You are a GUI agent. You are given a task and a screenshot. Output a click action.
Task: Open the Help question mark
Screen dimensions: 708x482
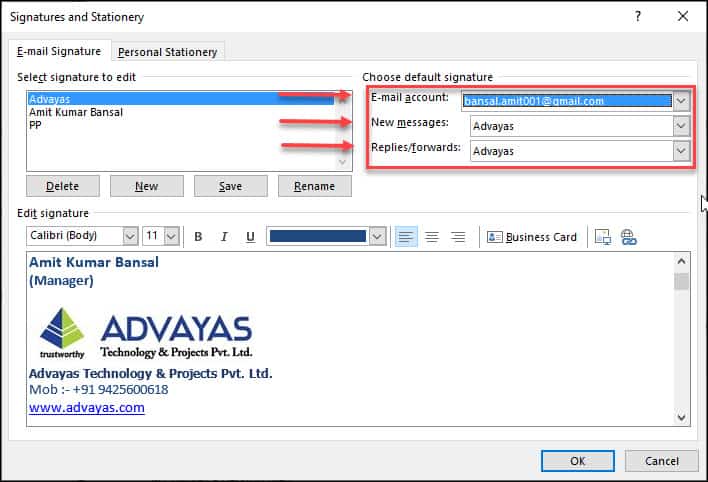[638, 17]
